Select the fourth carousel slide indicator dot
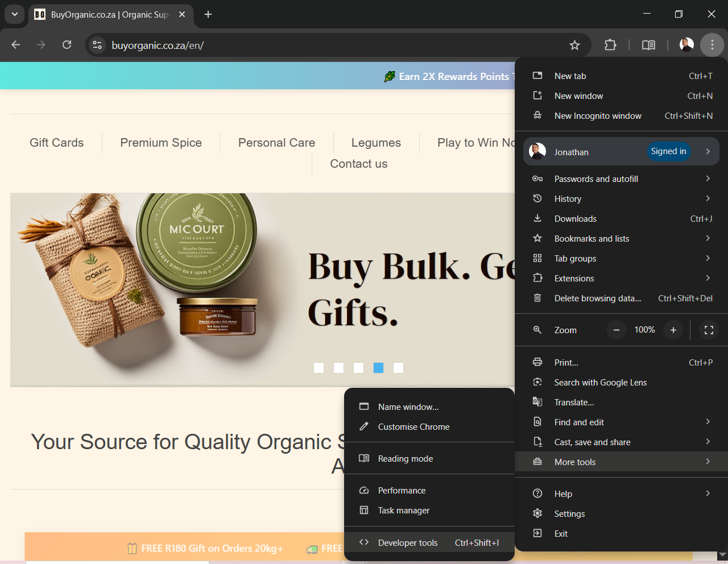The height and width of the screenshot is (564, 728). pyautogui.click(x=378, y=368)
